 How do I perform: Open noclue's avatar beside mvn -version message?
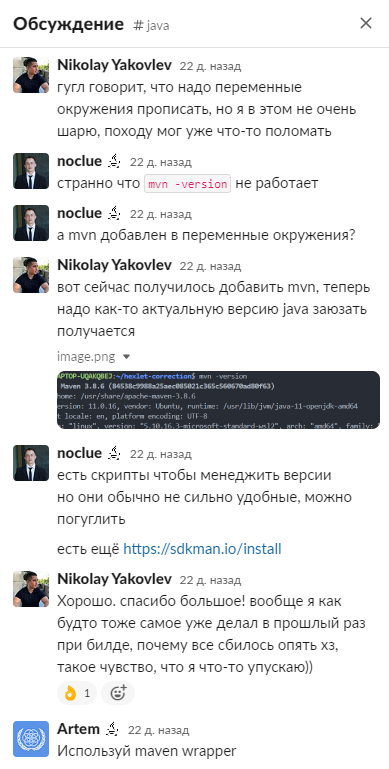[x=31, y=171]
